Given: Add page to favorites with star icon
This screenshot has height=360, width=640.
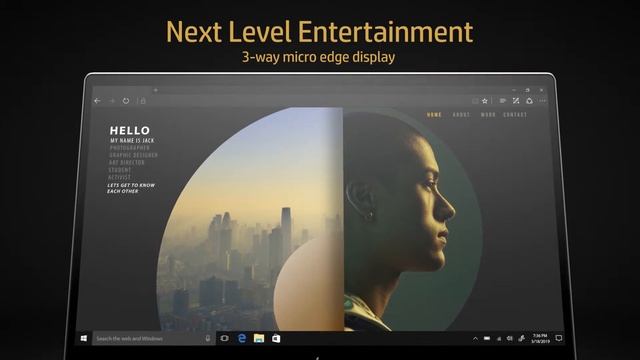Looking at the screenshot, I should tap(485, 101).
